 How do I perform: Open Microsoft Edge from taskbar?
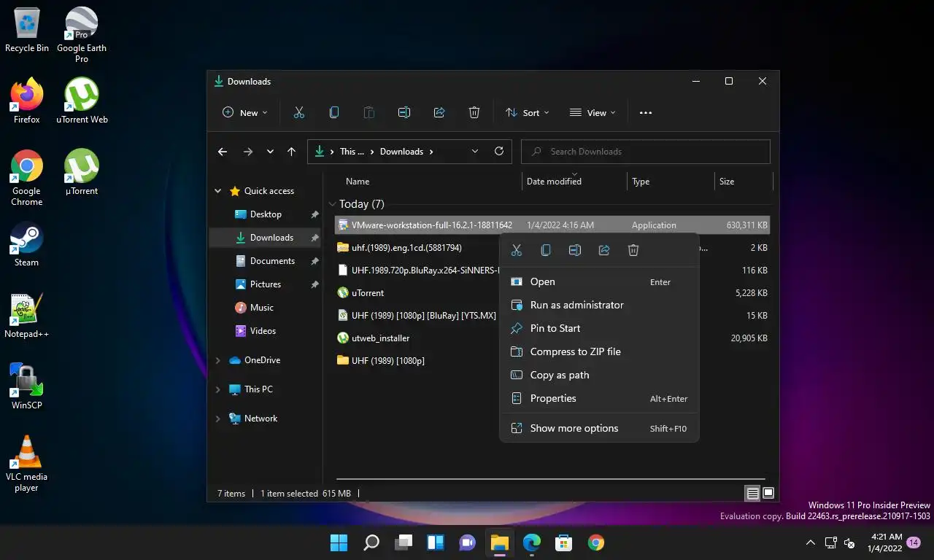(532, 542)
